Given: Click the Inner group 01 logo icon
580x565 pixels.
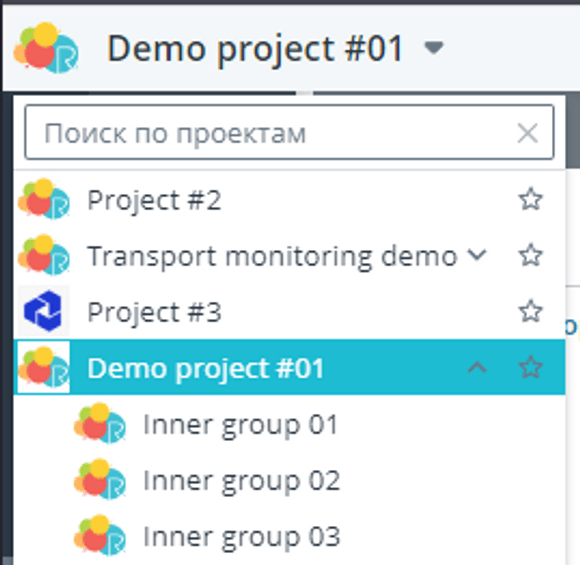Looking at the screenshot, I should pos(100,423).
